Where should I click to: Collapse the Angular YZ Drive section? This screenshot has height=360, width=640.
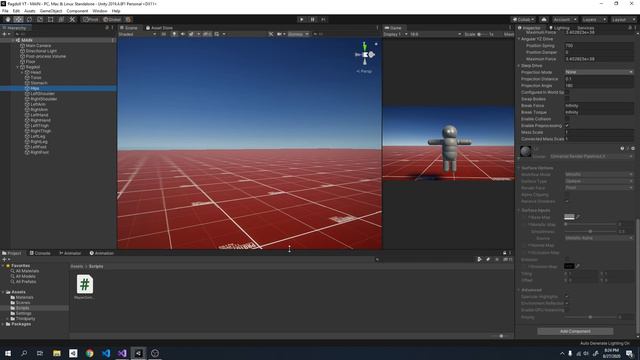click(x=519, y=39)
